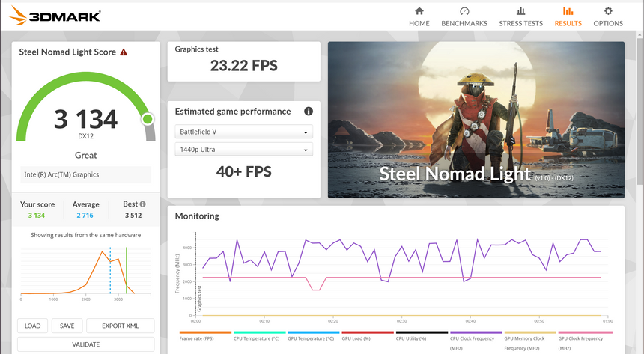The width and height of the screenshot is (644, 354).
Task: Click the info icon next to Best
Action: (142, 204)
